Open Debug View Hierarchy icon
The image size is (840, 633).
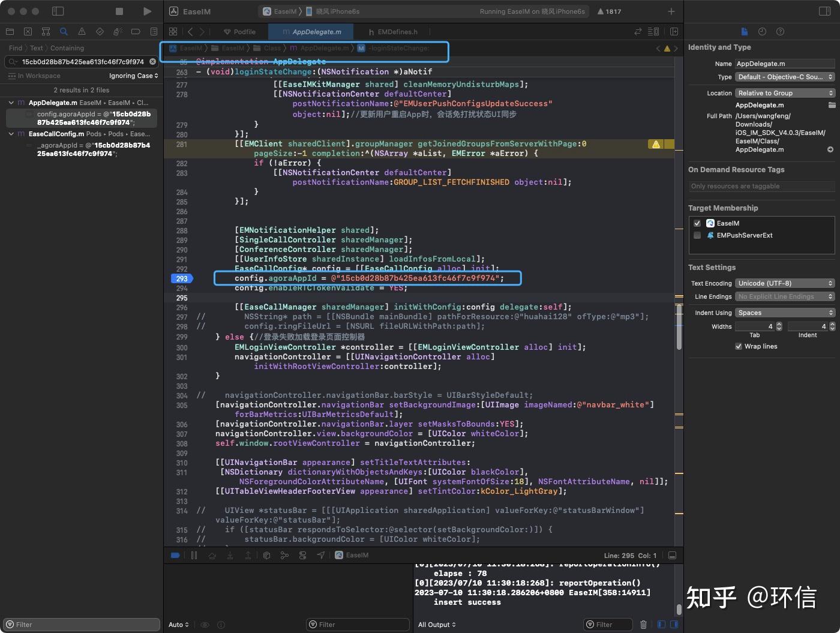pos(266,556)
